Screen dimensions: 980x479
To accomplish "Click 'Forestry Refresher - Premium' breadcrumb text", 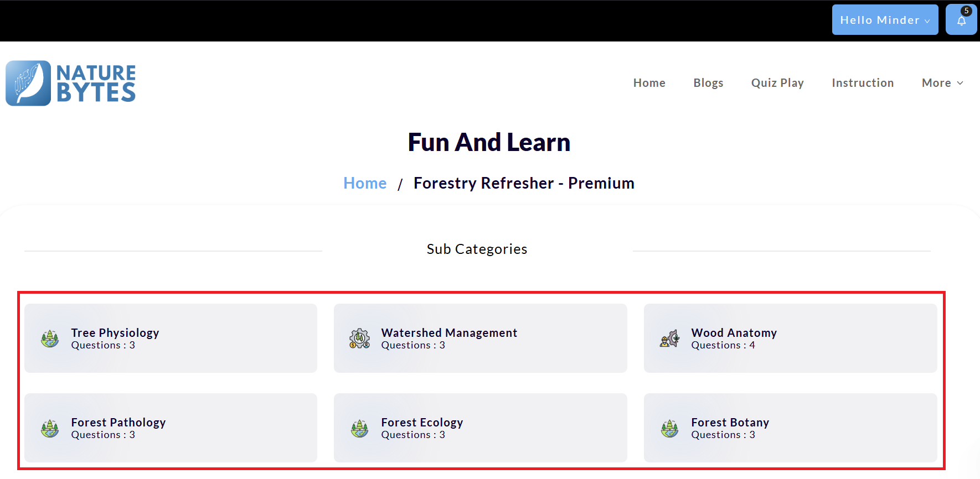I will point(524,183).
